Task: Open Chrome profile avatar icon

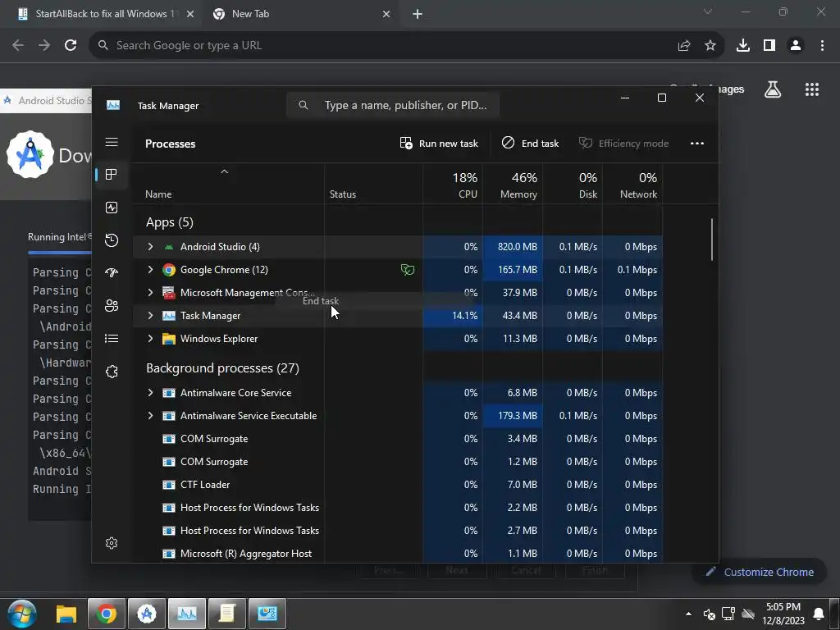Action: pos(796,45)
